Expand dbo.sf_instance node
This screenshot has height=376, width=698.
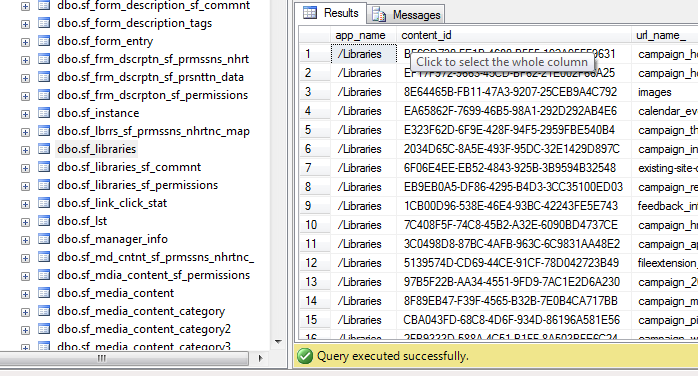pyautogui.click(x=25, y=114)
